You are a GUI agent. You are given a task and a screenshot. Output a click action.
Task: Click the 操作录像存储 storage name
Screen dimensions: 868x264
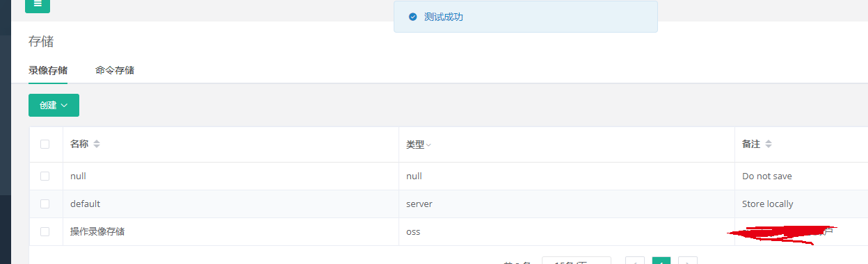97,231
